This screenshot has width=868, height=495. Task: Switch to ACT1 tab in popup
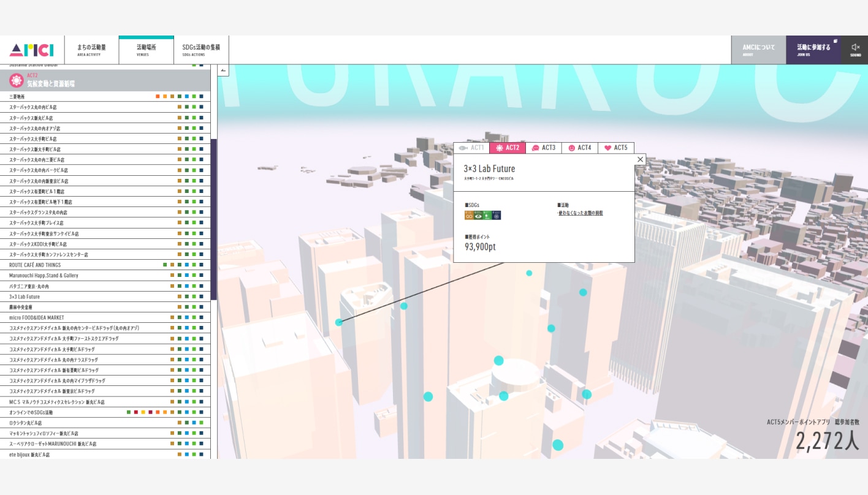click(x=471, y=148)
